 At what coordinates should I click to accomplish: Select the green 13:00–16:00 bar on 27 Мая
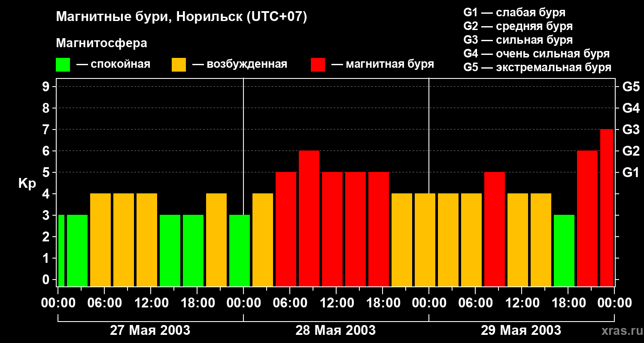click(x=170, y=250)
